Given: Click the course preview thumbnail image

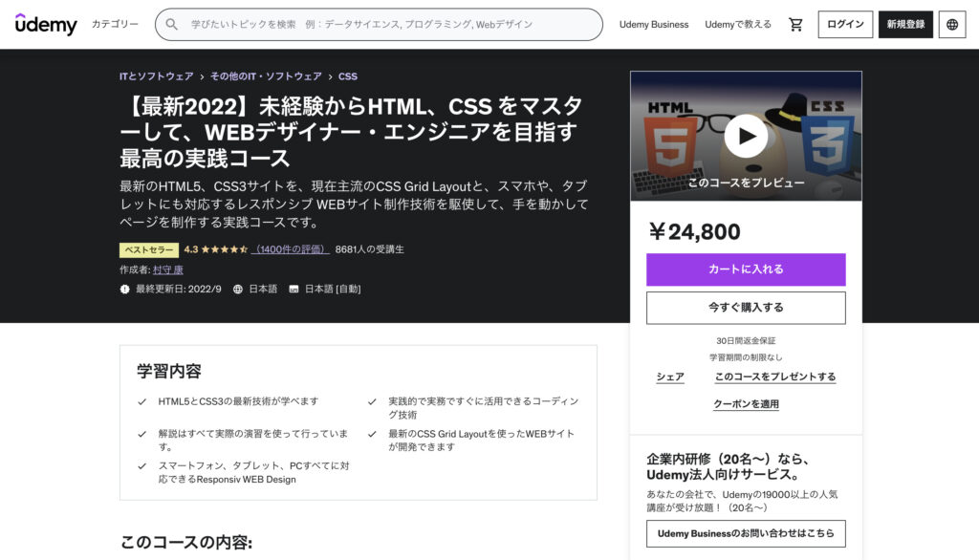Looking at the screenshot, I should [x=746, y=136].
